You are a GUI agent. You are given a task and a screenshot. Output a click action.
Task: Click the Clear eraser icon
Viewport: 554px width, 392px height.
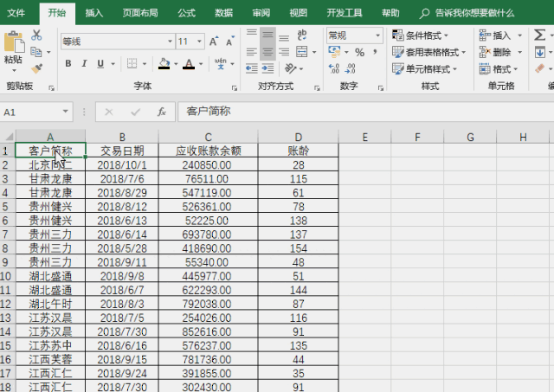[x=539, y=68]
